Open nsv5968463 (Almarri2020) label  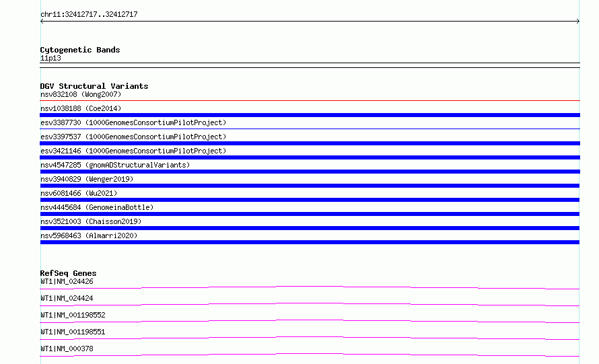click(x=89, y=235)
